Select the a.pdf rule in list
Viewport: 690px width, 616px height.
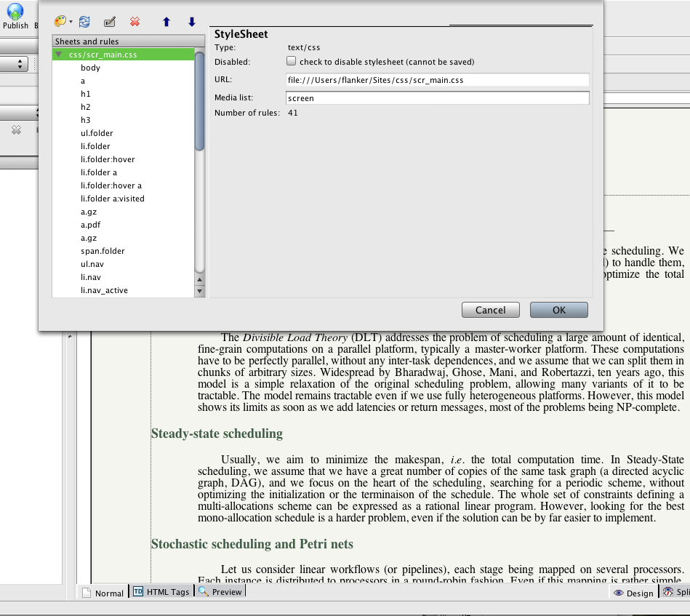coord(91,225)
